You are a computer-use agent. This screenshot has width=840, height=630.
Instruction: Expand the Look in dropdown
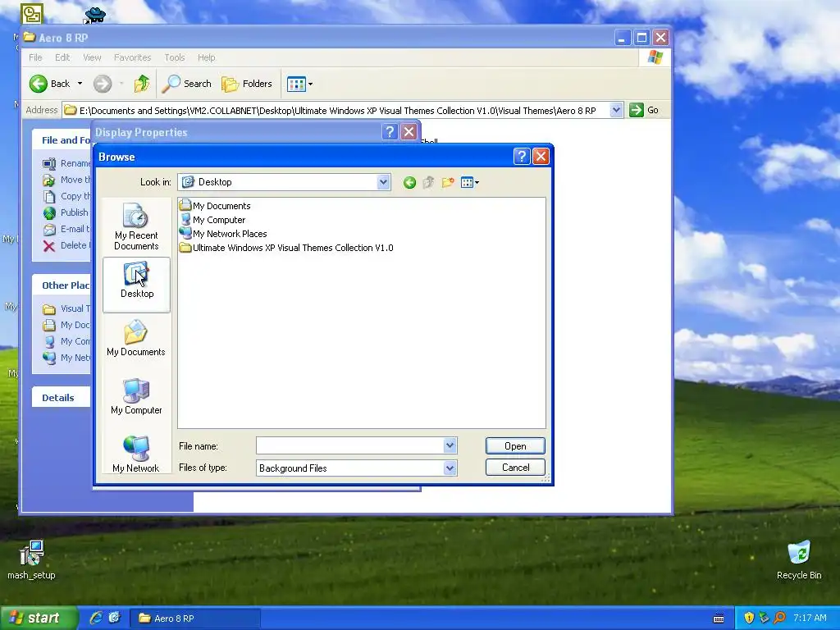point(383,182)
